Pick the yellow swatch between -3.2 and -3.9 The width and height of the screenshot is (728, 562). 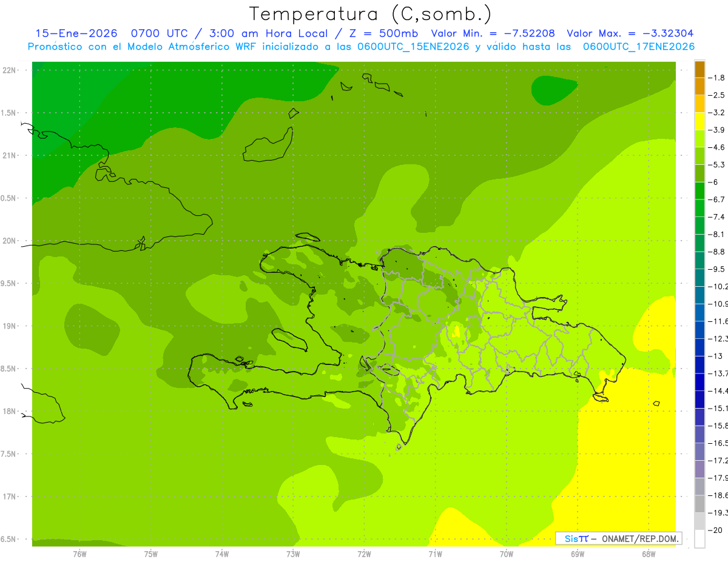(x=699, y=121)
